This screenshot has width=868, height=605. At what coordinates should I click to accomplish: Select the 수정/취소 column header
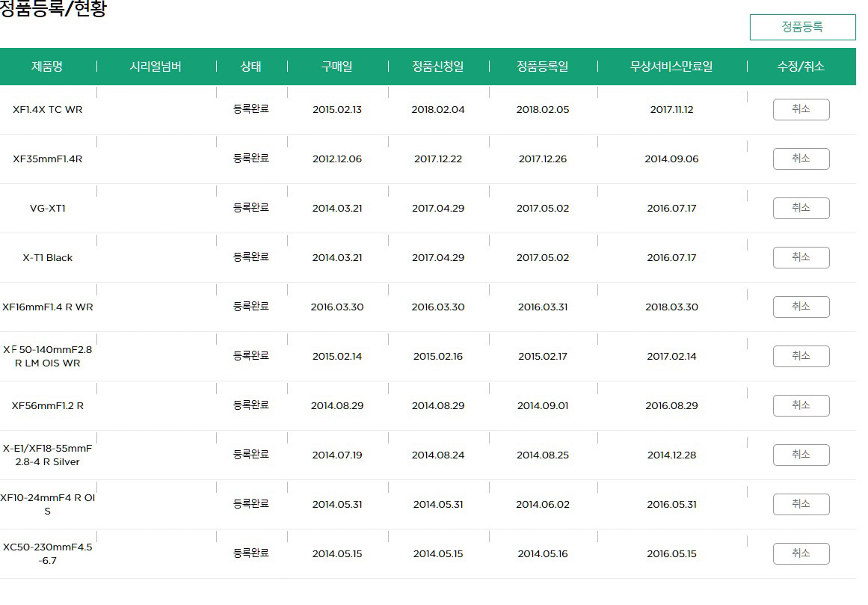(x=801, y=67)
